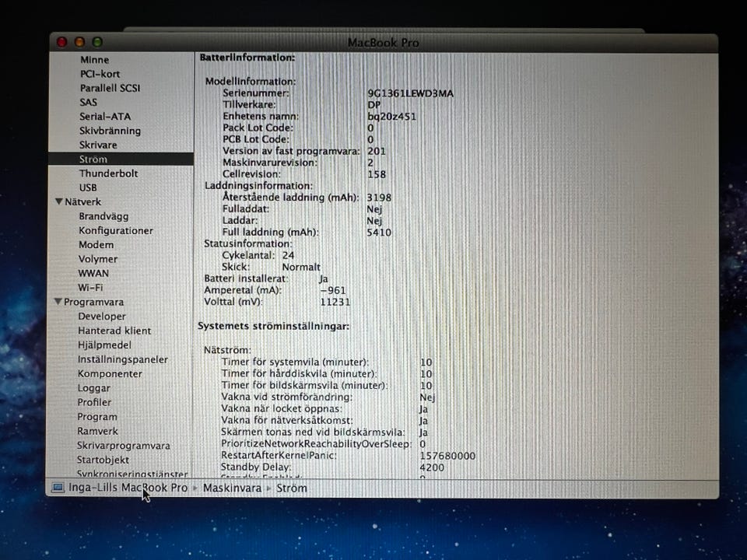Click Inga-Lills MacBook Pro path item
The image size is (747, 560).
pos(128,488)
